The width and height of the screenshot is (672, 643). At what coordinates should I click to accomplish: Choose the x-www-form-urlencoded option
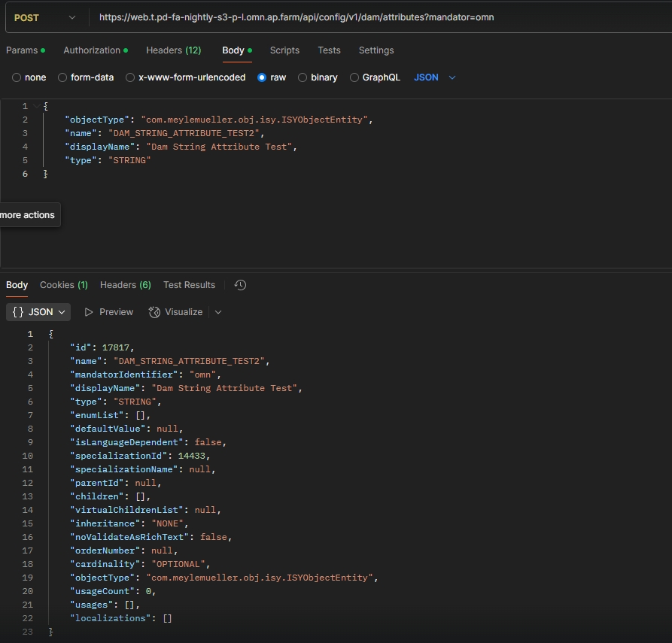pos(130,77)
